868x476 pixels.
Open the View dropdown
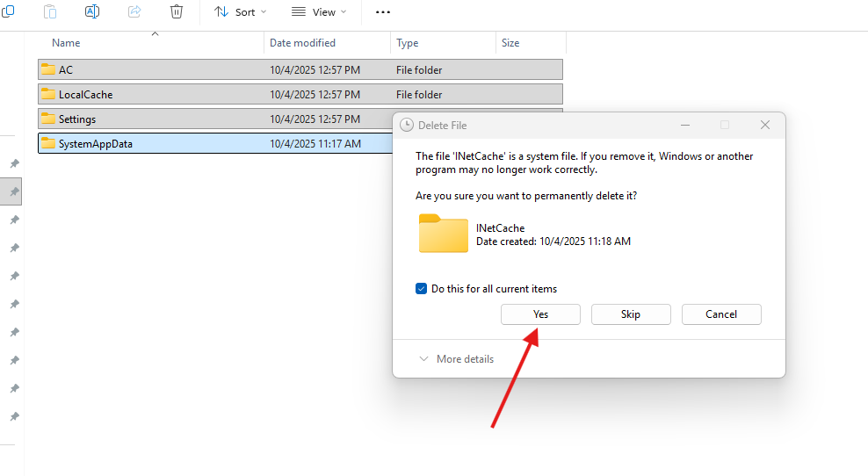(318, 11)
